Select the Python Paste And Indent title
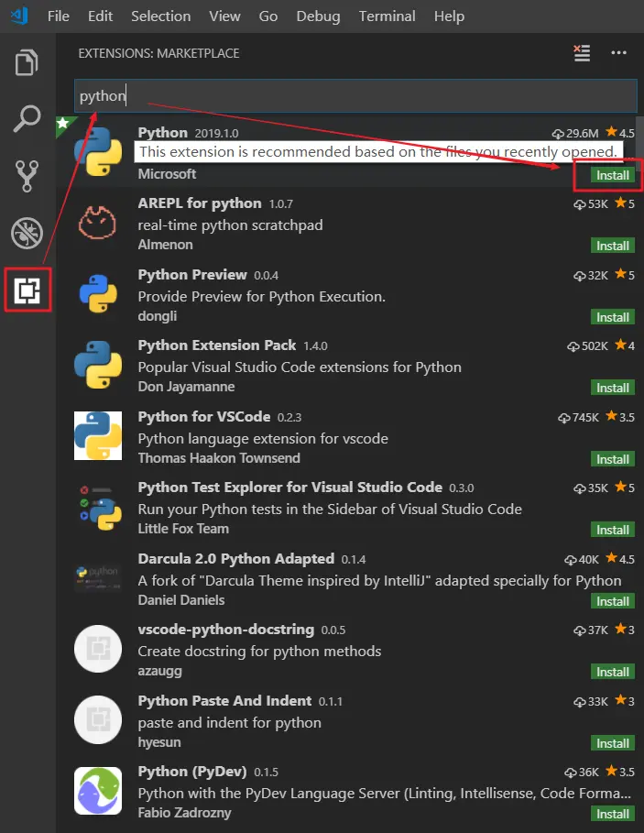The image size is (644, 833). pyautogui.click(x=224, y=701)
